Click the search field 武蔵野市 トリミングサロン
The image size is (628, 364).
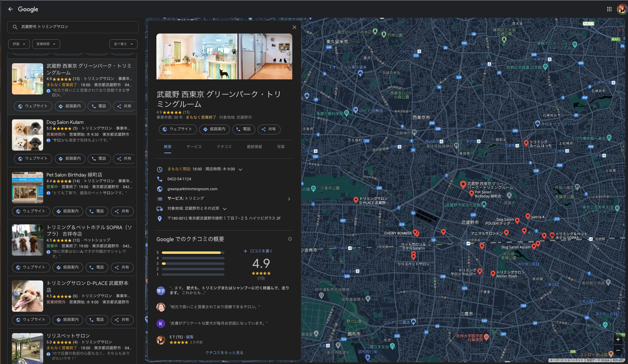(x=73, y=27)
